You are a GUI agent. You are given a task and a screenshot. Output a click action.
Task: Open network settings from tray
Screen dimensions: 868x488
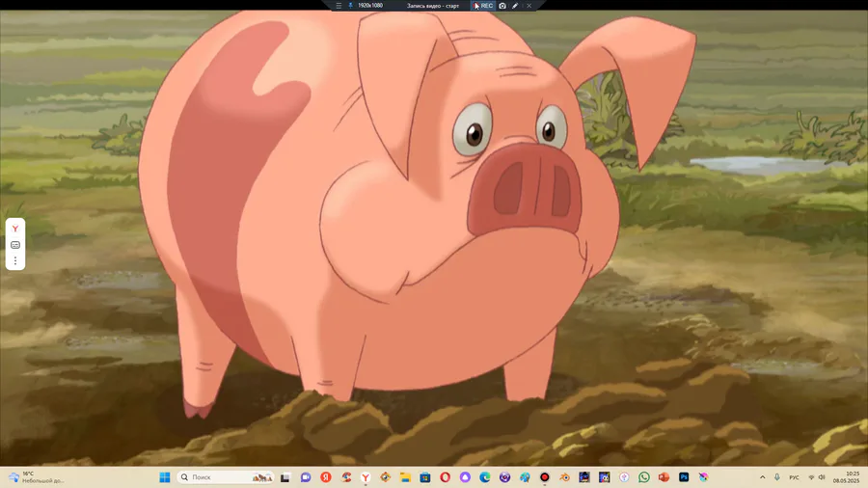[x=811, y=477]
